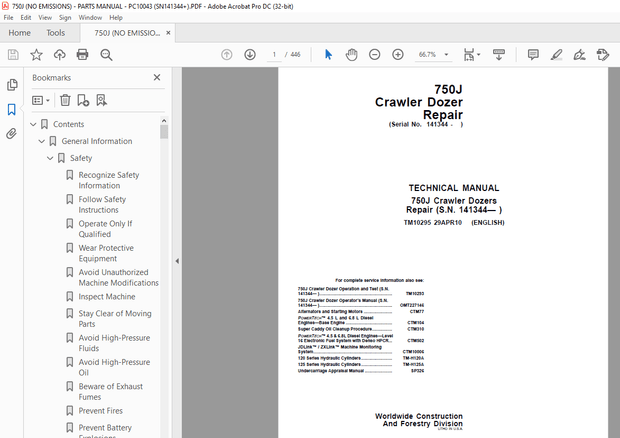The image size is (620, 438).
Task: Open Page Thumbnails panel icon
Action: (12, 85)
